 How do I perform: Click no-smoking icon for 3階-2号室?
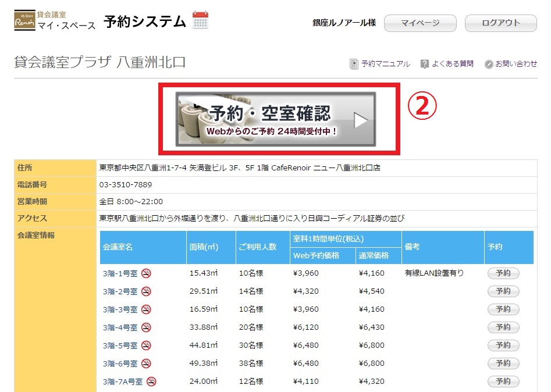pos(146,291)
